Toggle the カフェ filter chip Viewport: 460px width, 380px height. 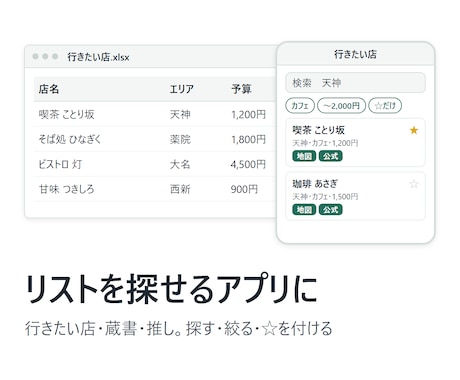tap(300, 106)
